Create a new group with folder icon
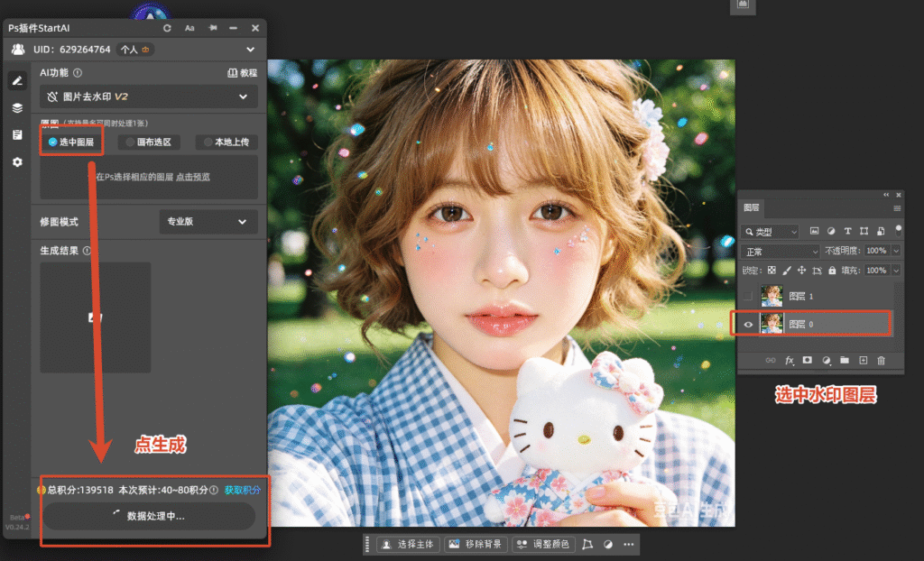Screen dimensions: 924x561 845,360
